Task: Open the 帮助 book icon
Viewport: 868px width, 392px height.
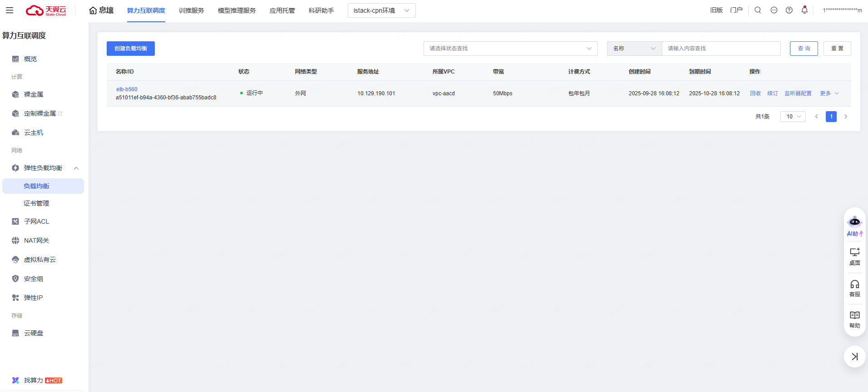Action: click(854, 319)
